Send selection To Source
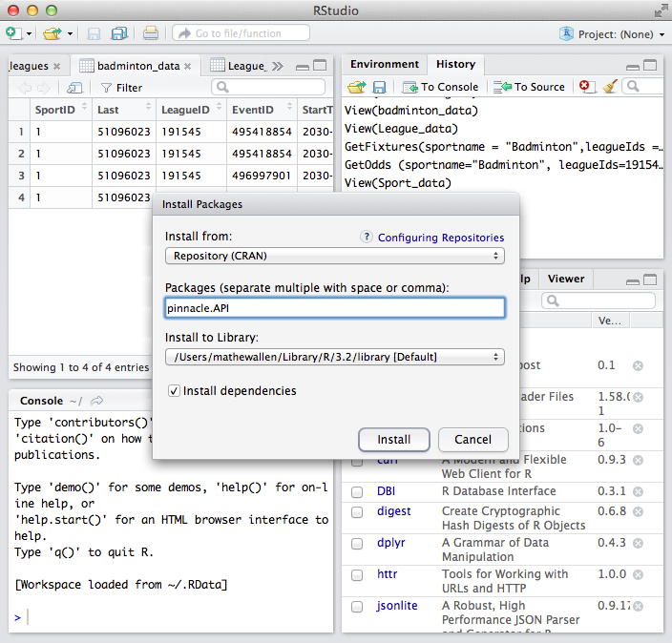672x643 pixels. [x=529, y=87]
